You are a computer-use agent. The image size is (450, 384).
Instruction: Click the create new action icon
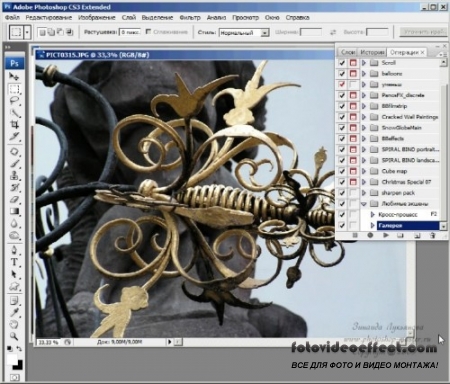click(x=417, y=235)
